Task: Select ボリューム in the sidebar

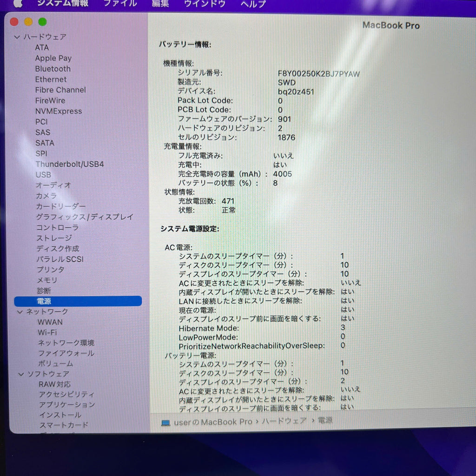Action: [56, 364]
